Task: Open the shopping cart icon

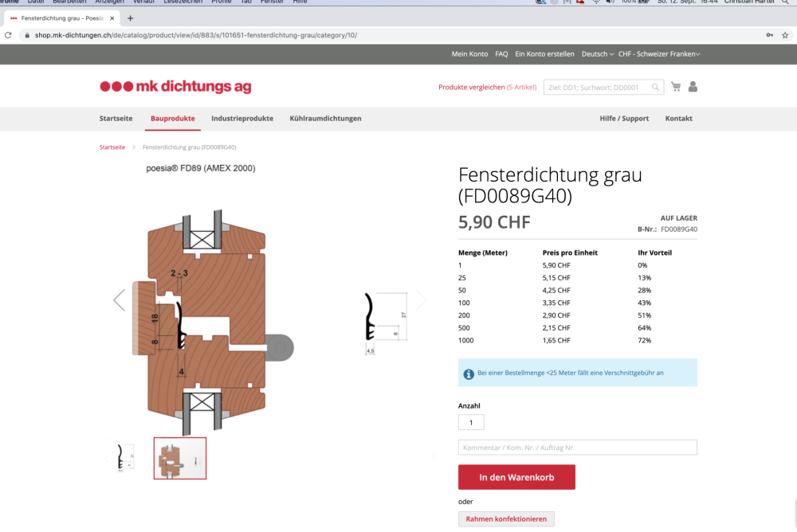Action: pos(676,87)
